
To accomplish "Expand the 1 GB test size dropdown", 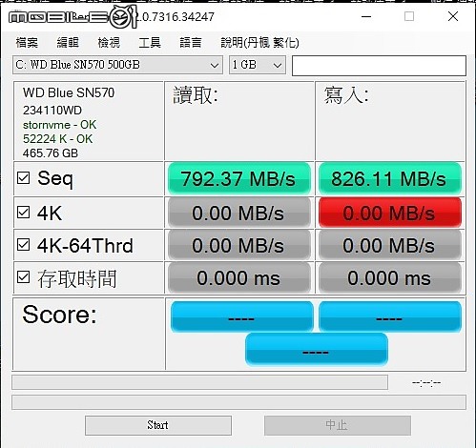I will pyautogui.click(x=258, y=65).
